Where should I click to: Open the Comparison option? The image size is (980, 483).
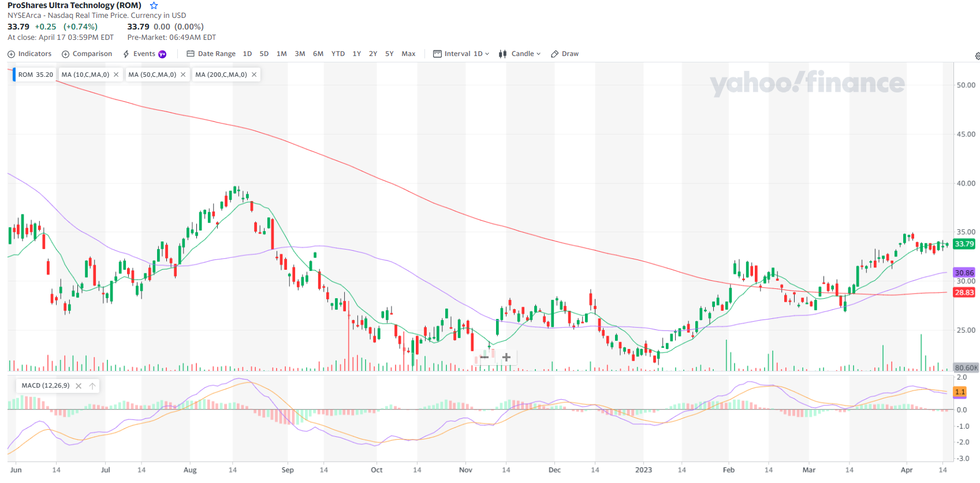[87, 54]
